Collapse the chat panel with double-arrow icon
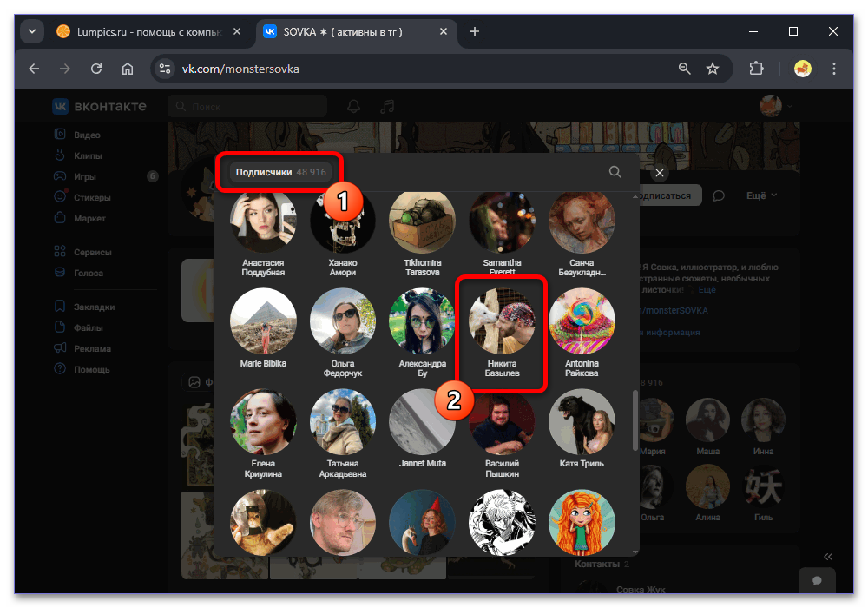The image size is (868, 608). click(827, 557)
